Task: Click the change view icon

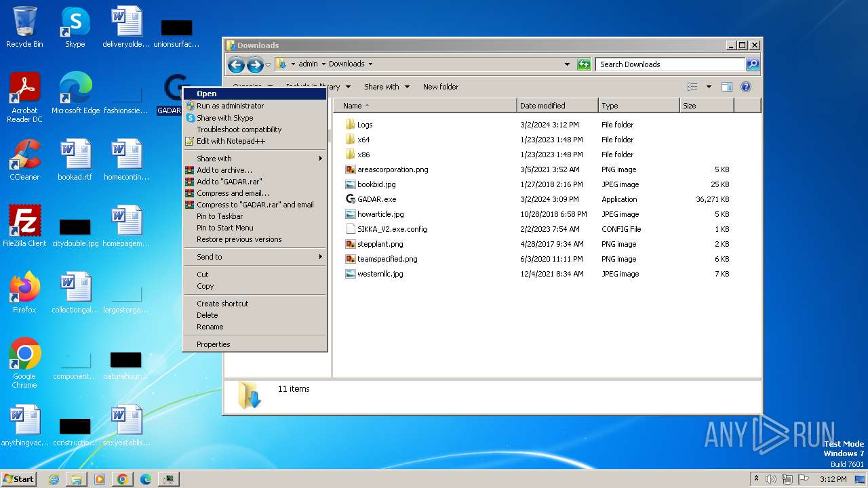Action: click(692, 87)
